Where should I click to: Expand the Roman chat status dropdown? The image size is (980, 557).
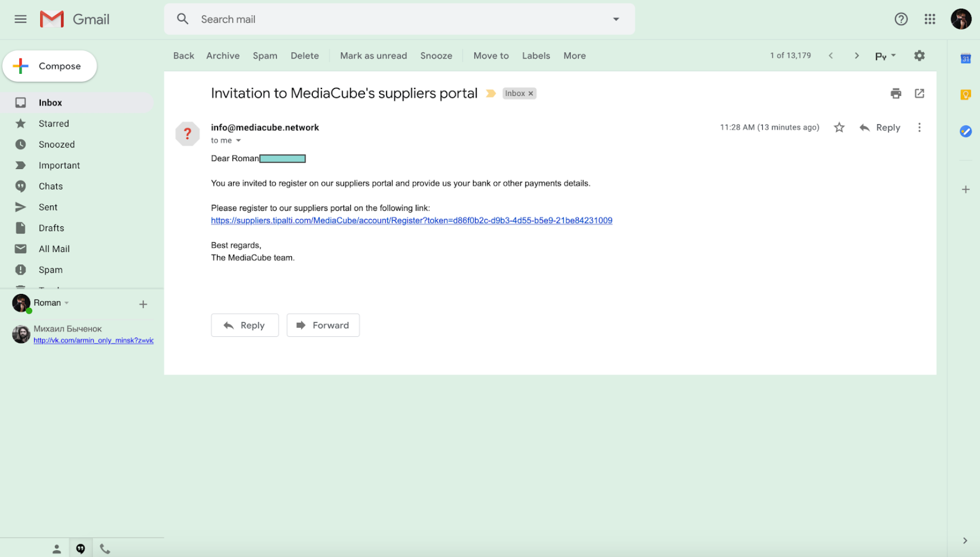point(67,303)
